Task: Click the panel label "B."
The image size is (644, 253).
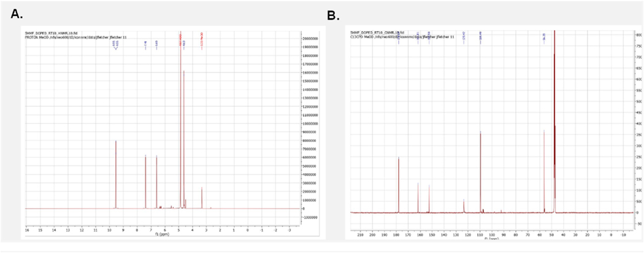Action: coord(334,15)
